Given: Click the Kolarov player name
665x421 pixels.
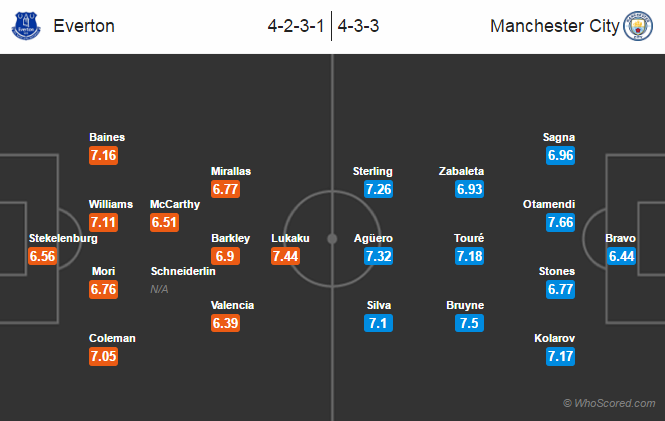Looking at the screenshot, I should [555, 338].
